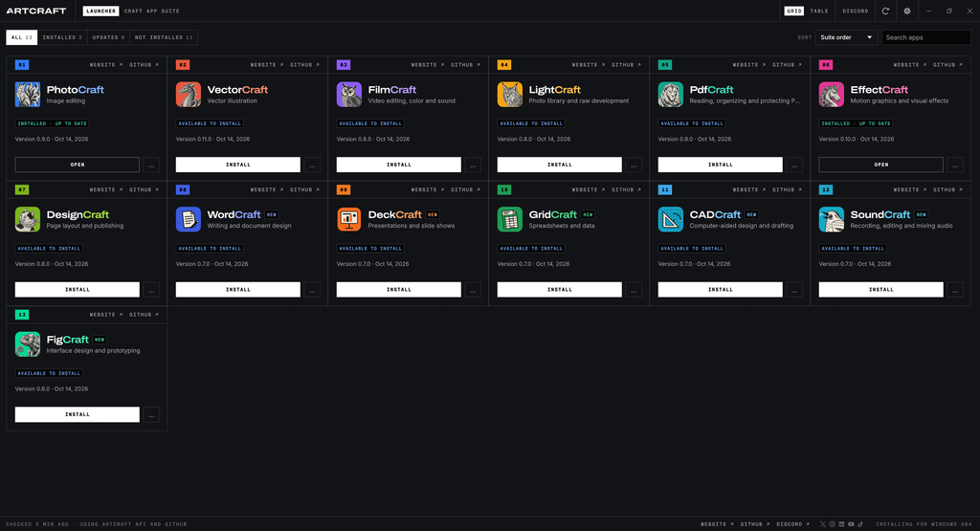This screenshot has height=531, width=980.
Task: Install PdfCraft
Action: 720,165
